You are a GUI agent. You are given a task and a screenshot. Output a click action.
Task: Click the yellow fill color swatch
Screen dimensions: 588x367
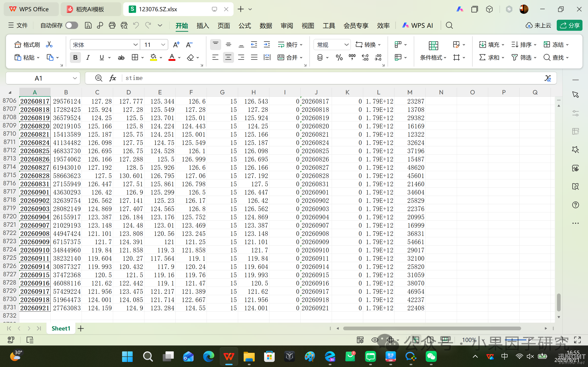tap(153, 57)
